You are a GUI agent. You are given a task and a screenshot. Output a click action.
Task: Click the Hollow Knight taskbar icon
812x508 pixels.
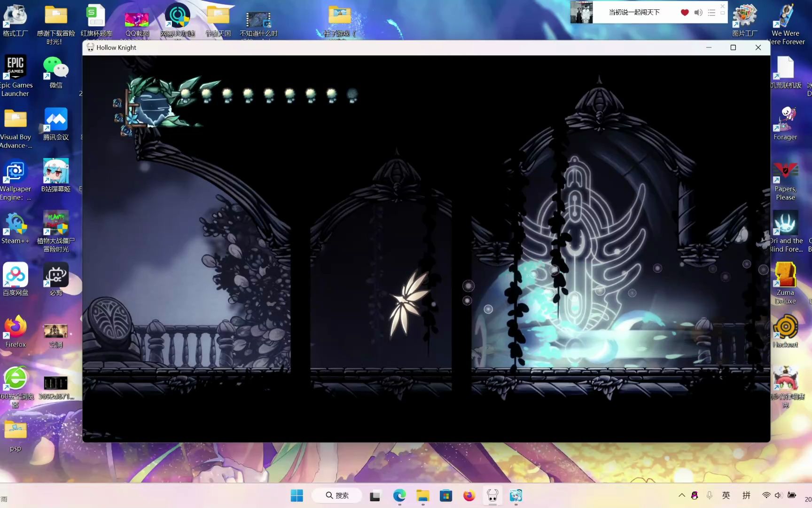click(492, 495)
